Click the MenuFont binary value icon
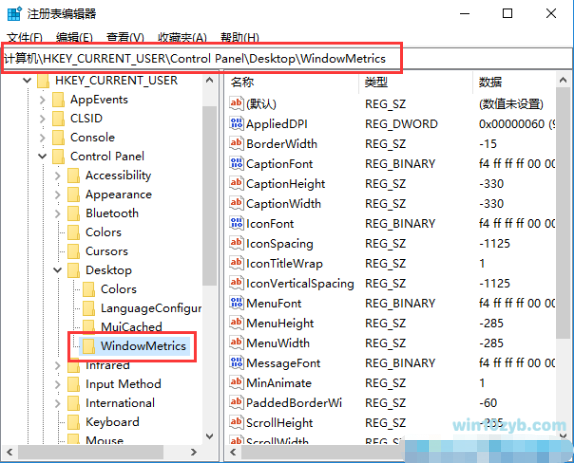 click(x=236, y=303)
